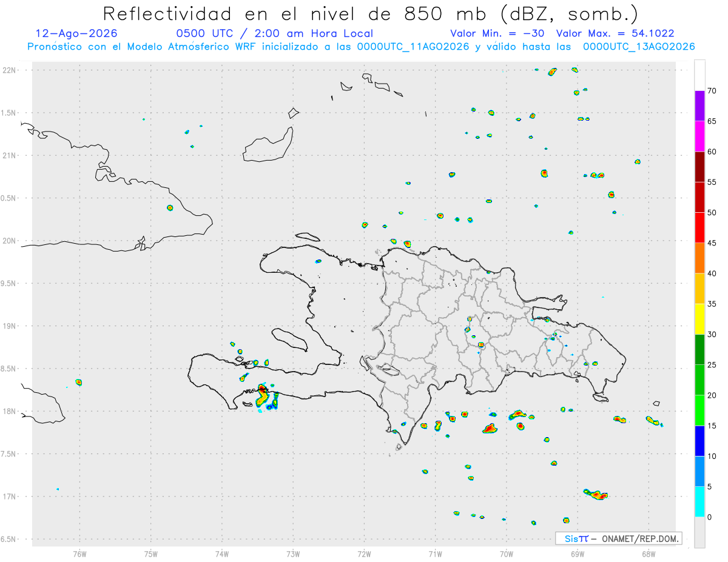The height and width of the screenshot is (562, 728).
Task: Click the '72W' longitude axis label
Action: click(x=364, y=554)
